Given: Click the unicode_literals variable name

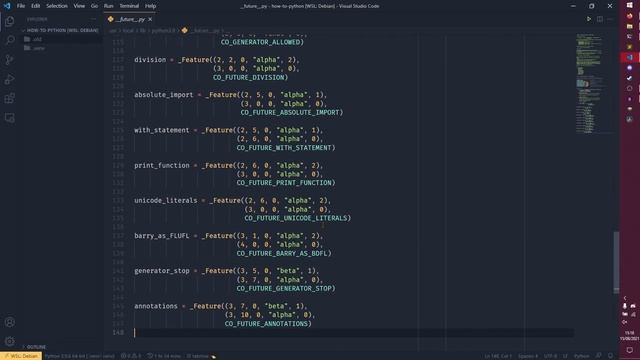Looking at the screenshot, I should pos(166,200).
